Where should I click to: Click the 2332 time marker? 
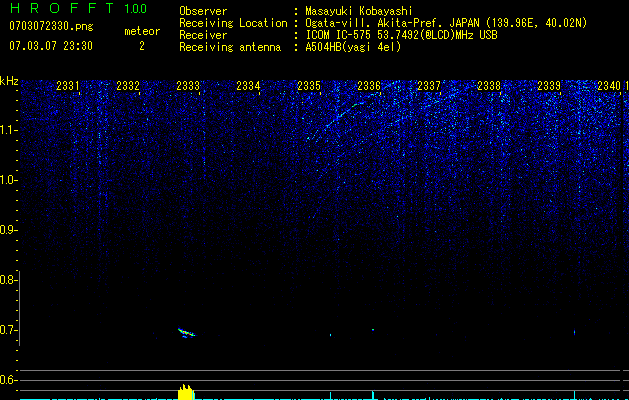[128, 86]
